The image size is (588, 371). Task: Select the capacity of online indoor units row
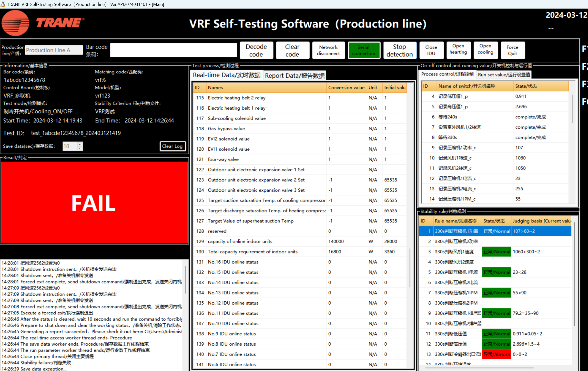point(300,242)
